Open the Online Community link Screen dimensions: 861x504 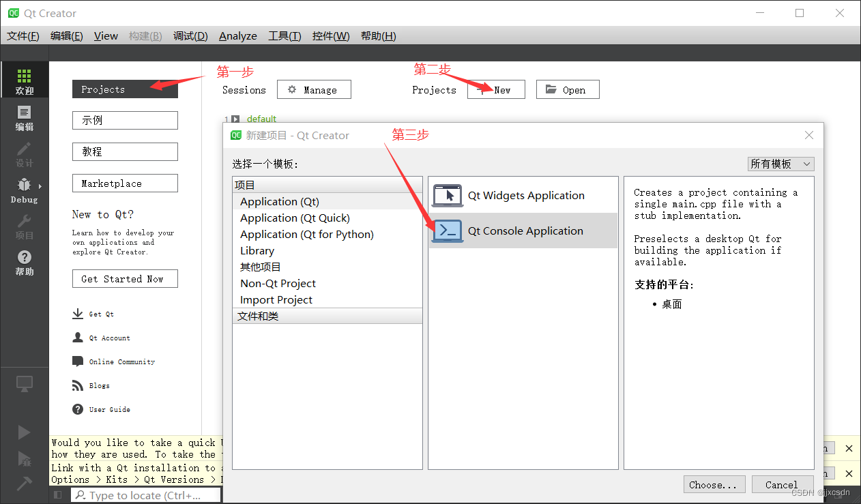point(122,362)
